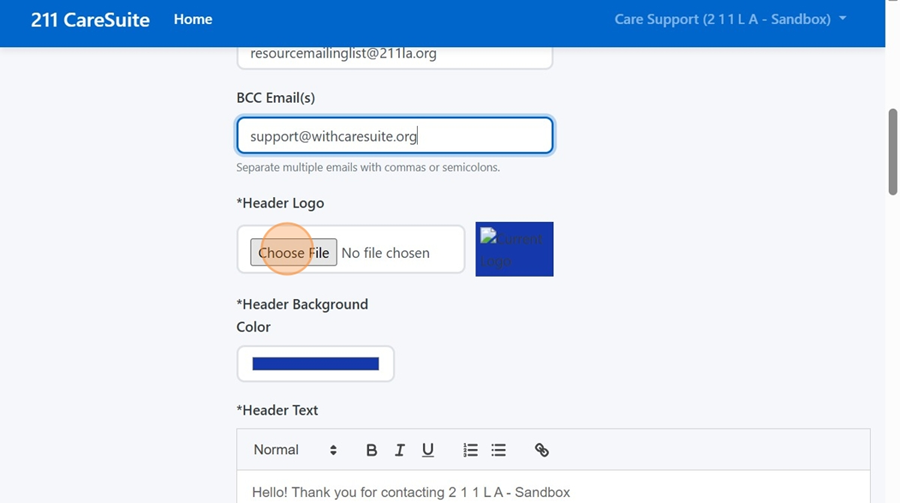Open the Header Background Color picker
900x503 pixels.
(x=315, y=364)
